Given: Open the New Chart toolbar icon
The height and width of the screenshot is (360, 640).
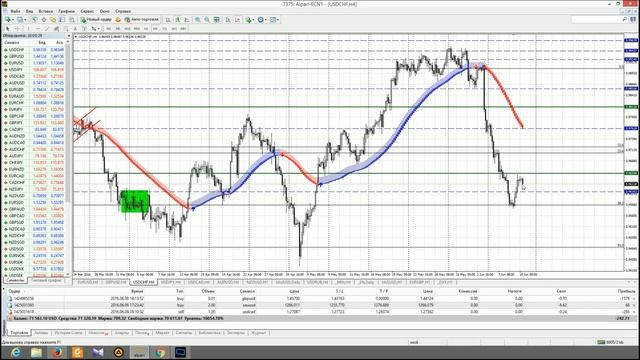Looking at the screenshot, I should (x=8, y=20).
